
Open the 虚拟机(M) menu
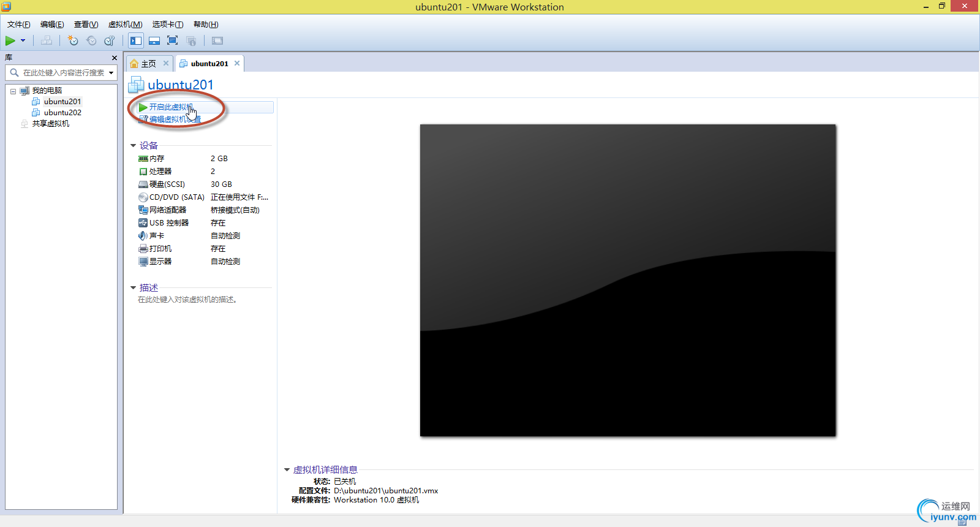126,25
